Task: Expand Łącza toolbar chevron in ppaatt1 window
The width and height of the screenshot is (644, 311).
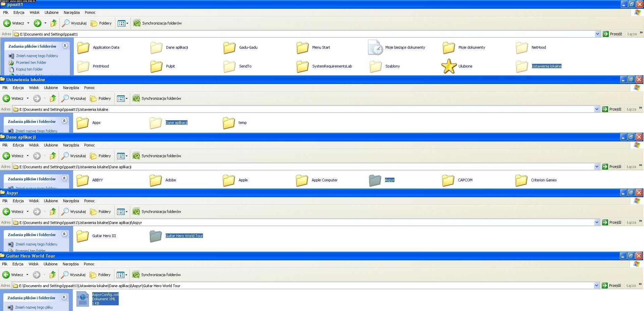Action: point(641,33)
